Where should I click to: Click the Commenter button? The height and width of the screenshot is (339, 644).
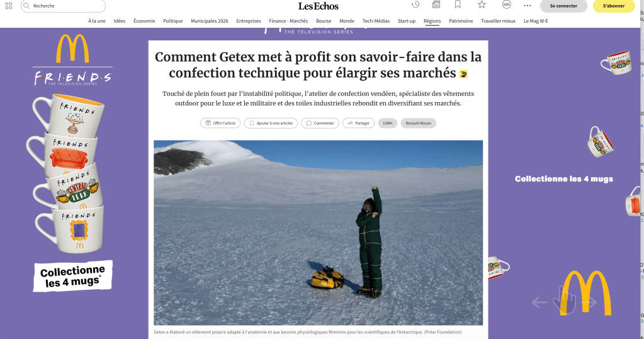point(320,124)
